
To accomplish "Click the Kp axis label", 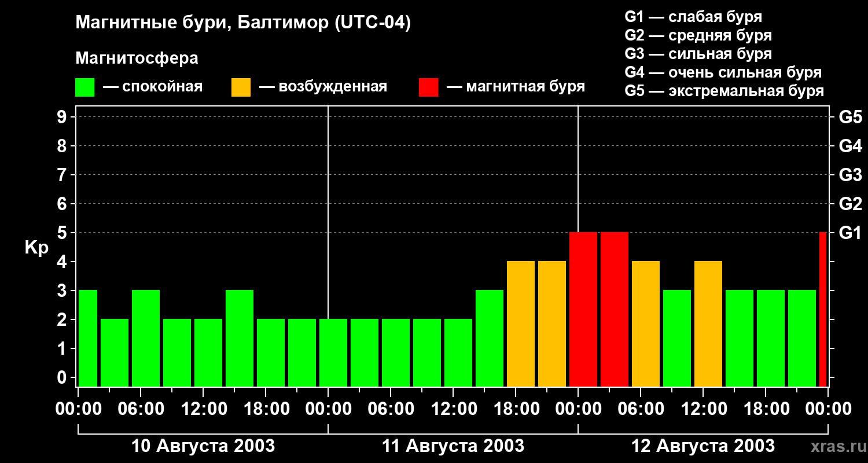I will [36, 247].
